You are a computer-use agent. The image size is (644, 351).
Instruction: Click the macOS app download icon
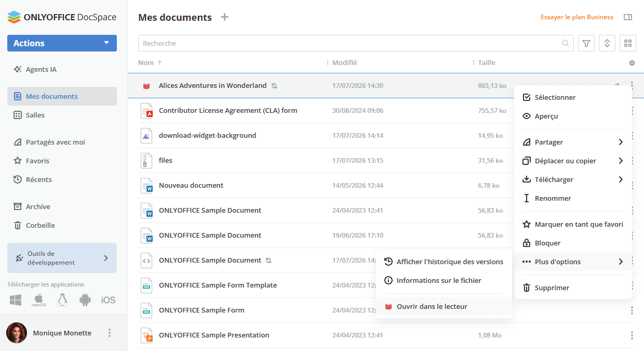pos(39,300)
